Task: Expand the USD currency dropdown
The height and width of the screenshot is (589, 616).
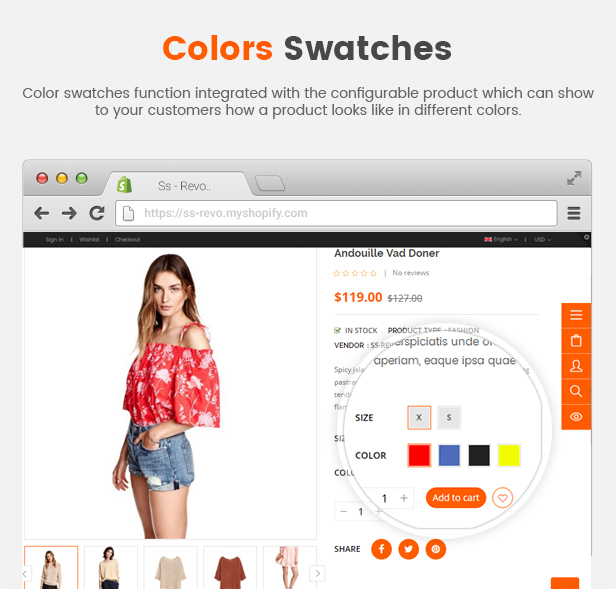Action: 542,239
